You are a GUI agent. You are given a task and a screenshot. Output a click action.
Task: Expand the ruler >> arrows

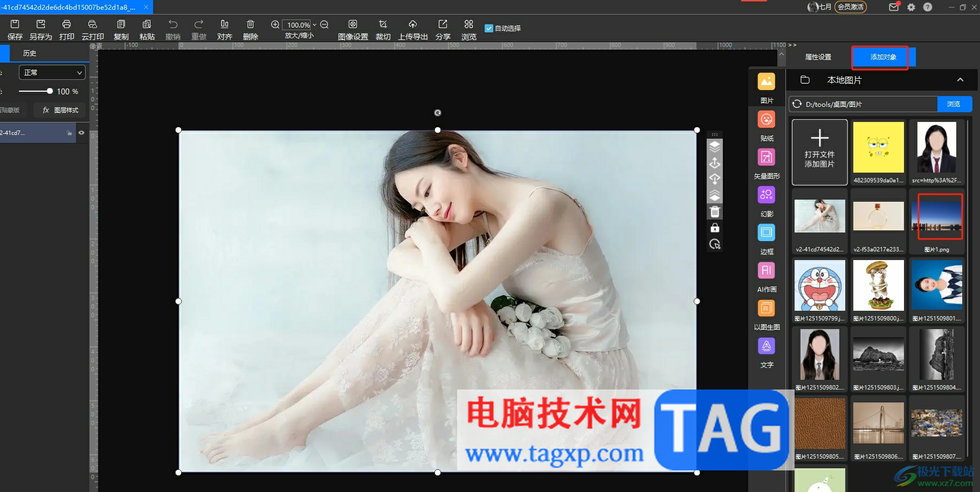(x=792, y=45)
